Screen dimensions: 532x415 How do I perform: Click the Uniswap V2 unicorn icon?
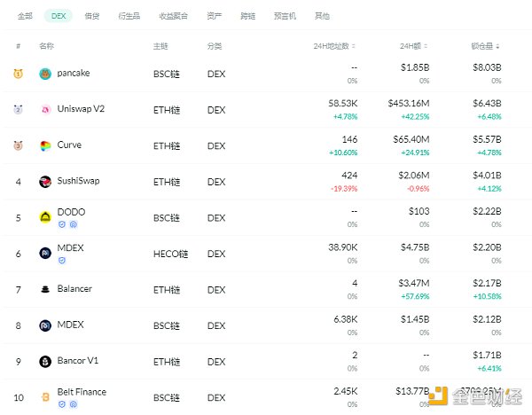pos(45,110)
